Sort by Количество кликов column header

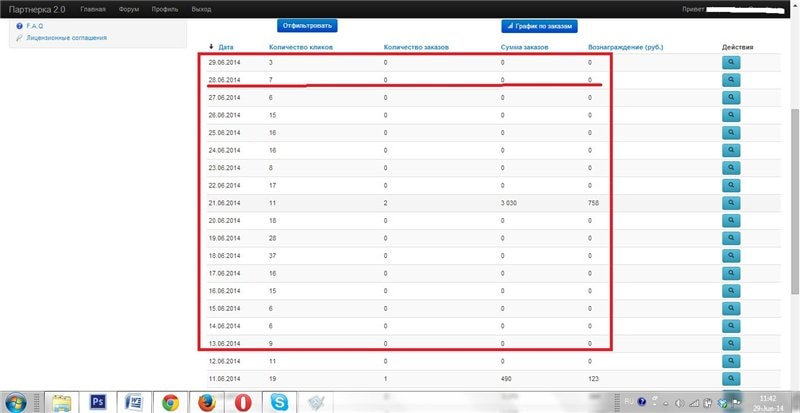[x=301, y=47]
